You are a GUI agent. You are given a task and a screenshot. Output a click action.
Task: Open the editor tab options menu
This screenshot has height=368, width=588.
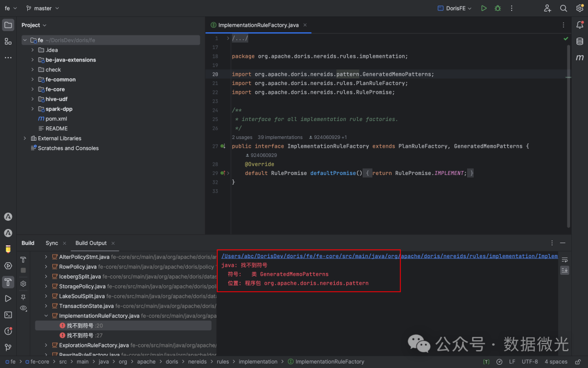pyautogui.click(x=563, y=25)
